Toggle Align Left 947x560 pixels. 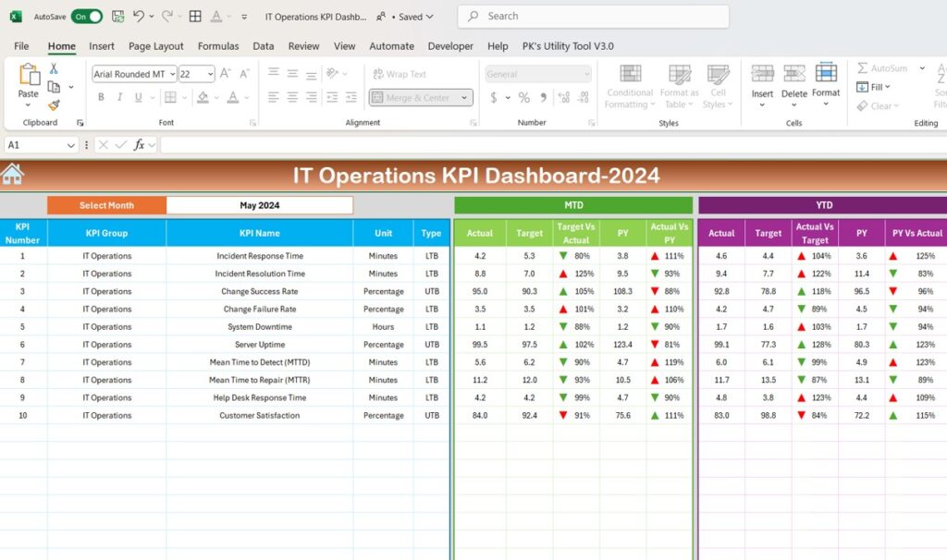pos(274,97)
